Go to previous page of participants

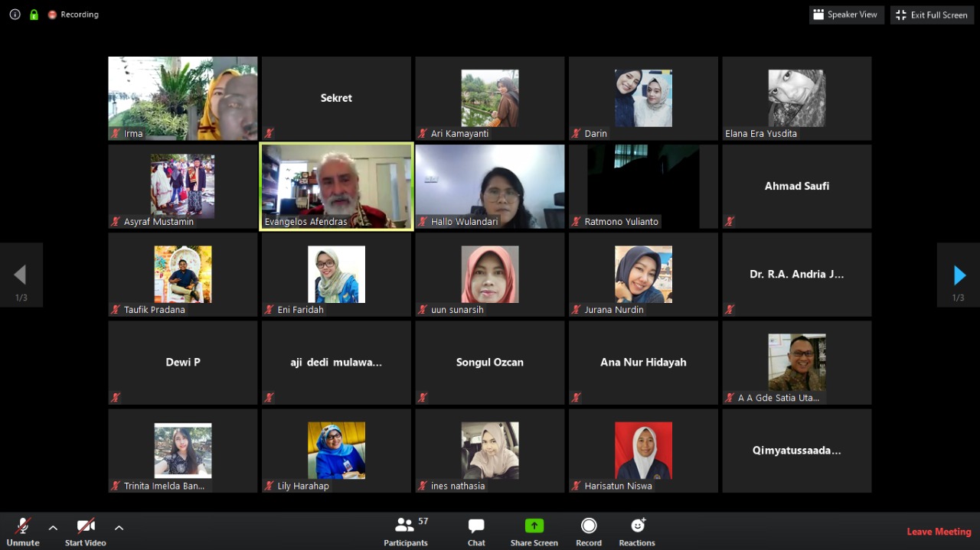point(21,275)
